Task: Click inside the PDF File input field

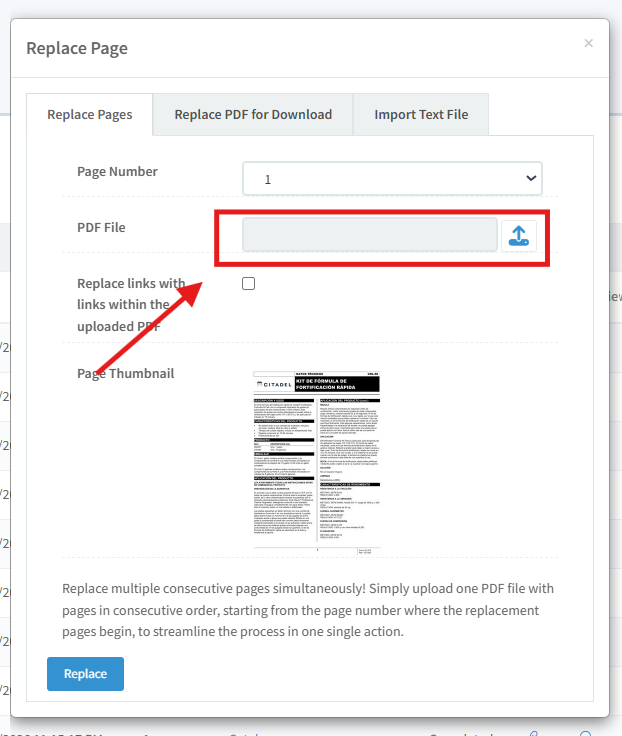Action: (369, 235)
